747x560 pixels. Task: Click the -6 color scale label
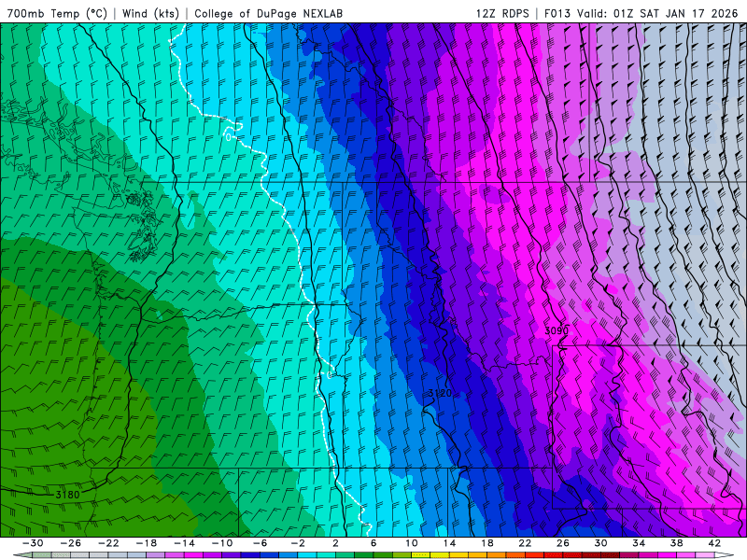[x=260, y=543]
